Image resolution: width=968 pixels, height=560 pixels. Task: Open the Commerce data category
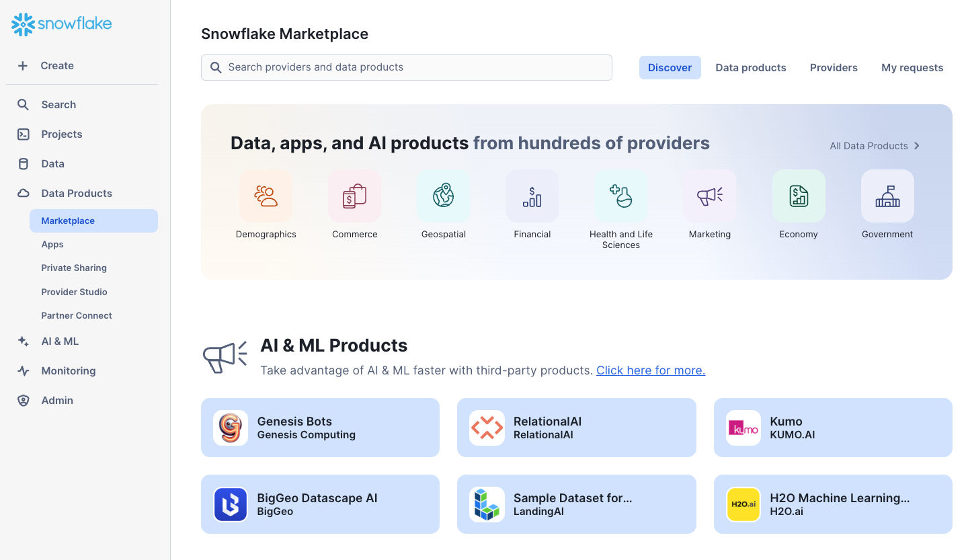[354, 196]
